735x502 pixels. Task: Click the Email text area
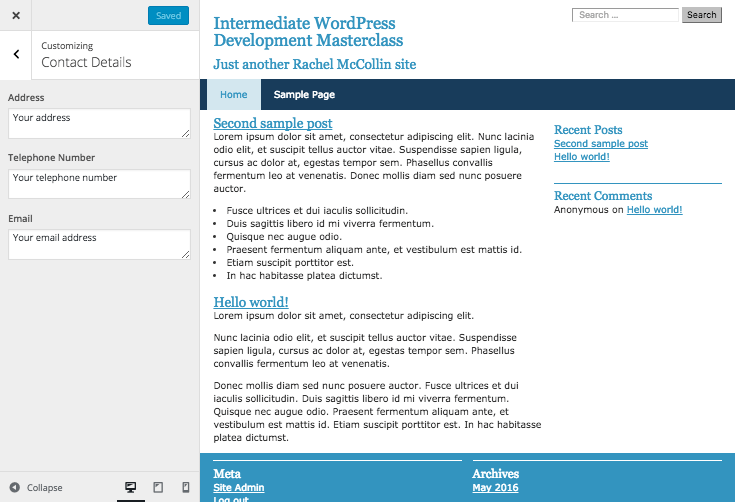[x=99, y=244]
